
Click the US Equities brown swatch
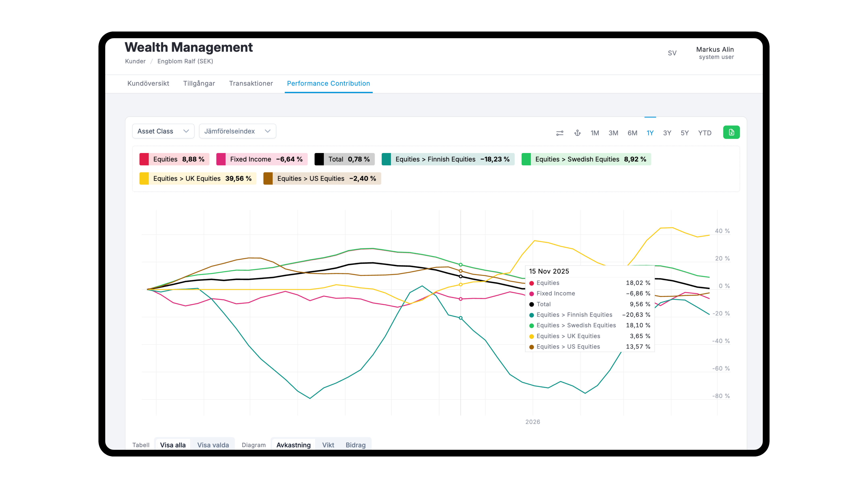(268, 179)
